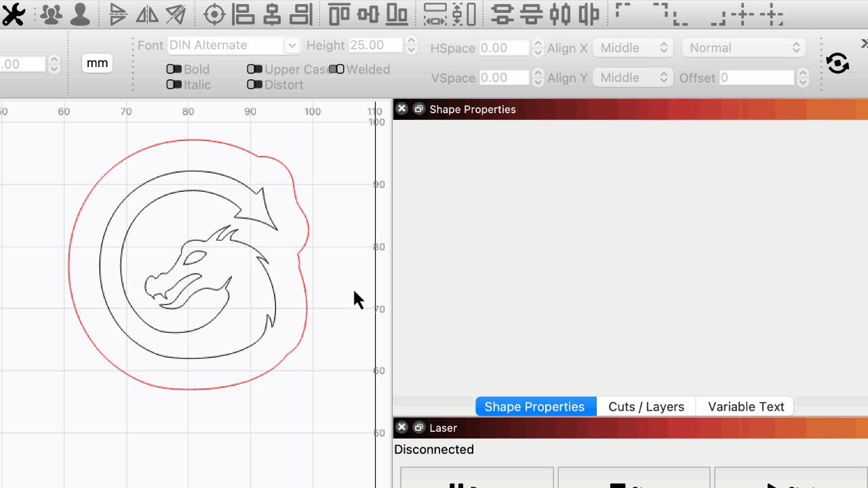Screen dimensions: 868x488
Task: Switch to the Cuts / Layers tab
Action: click(646, 407)
